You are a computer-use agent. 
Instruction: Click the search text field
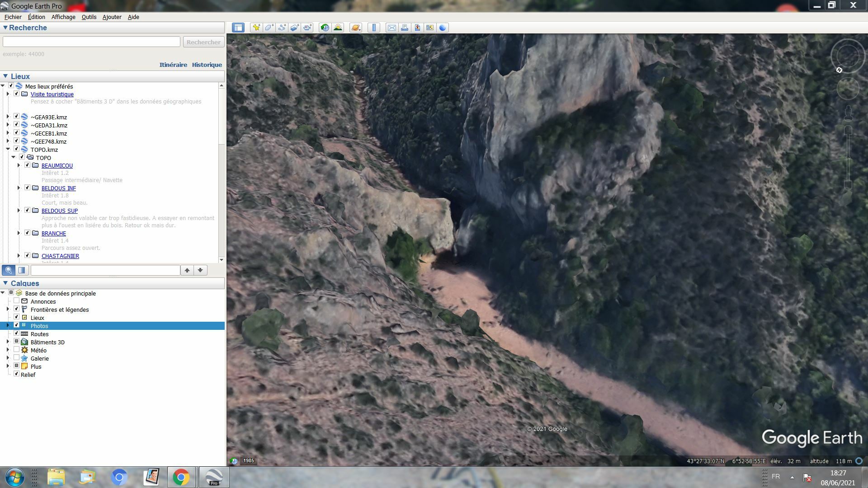91,42
